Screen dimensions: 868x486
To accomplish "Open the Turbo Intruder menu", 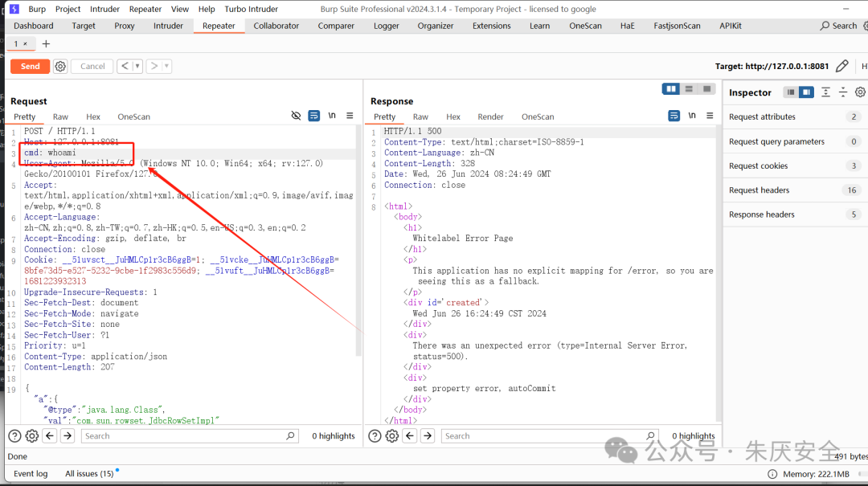I will [x=252, y=9].
